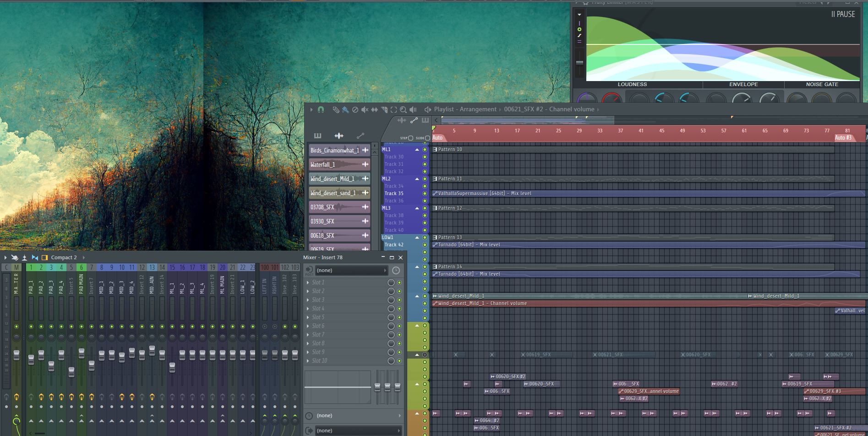Select the slip tool in Playlist toolbar
Screen dimensions: 868x436
[374, 109]
